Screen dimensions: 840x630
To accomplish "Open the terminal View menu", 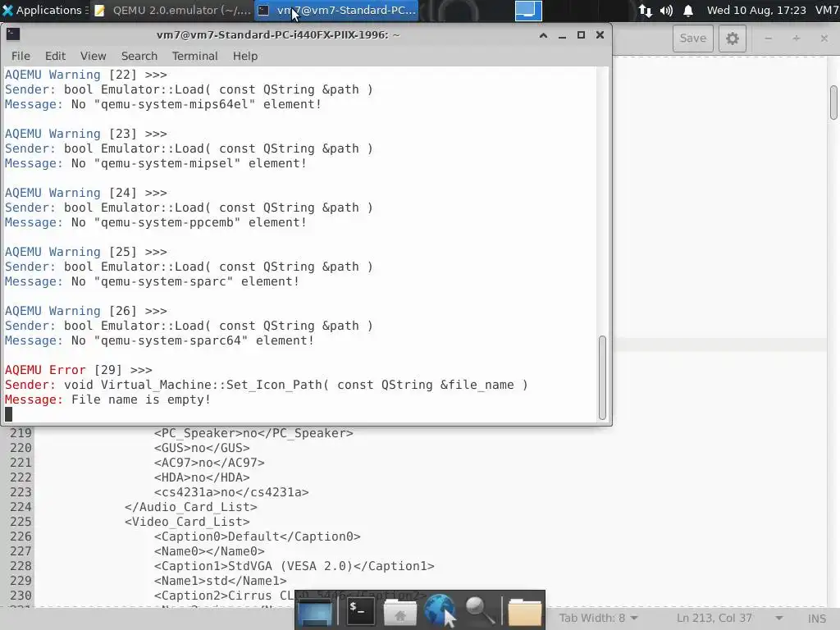I will (94, 56).
